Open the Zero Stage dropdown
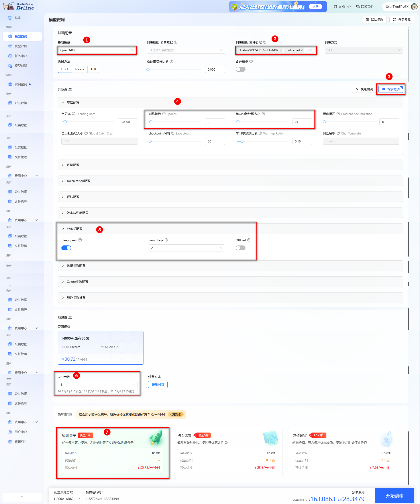 point(187,248)
